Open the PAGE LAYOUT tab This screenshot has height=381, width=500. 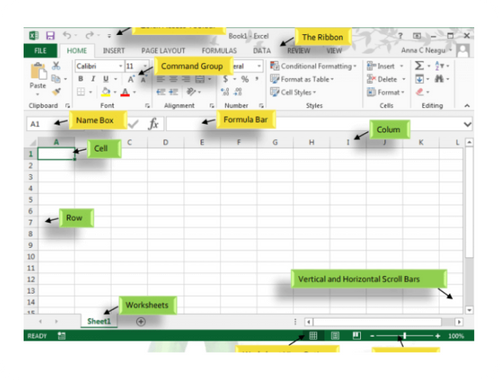tap(163, 51)
